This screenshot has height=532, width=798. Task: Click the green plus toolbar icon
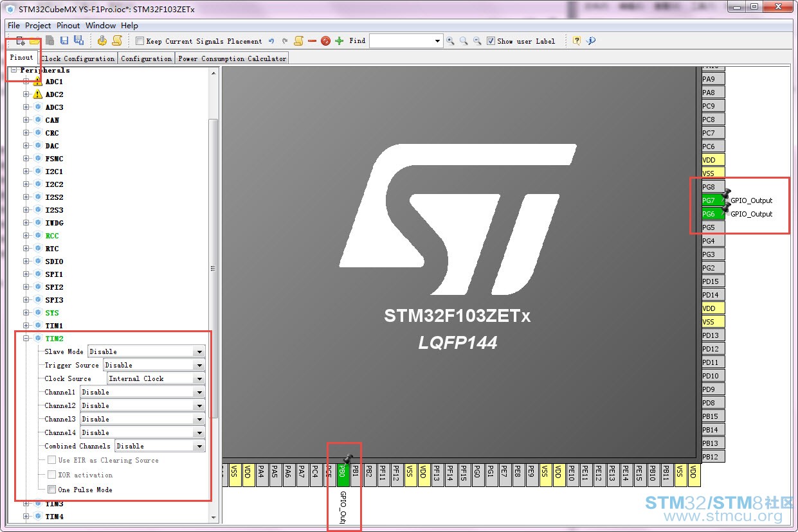pos(339,41)
